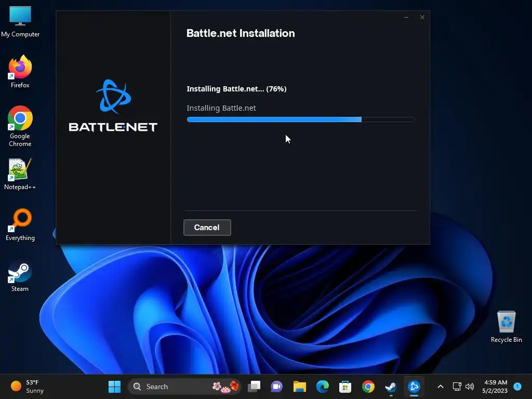
Task: Close the Battle.net installer window
Action: (x=422, y=17)
